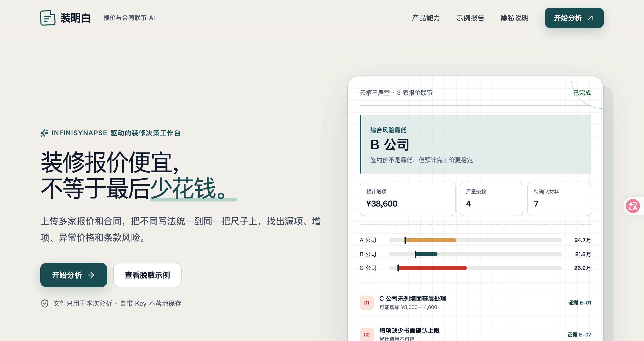
Task: Open 隐私说明 in the navigation
Action: 514,18
